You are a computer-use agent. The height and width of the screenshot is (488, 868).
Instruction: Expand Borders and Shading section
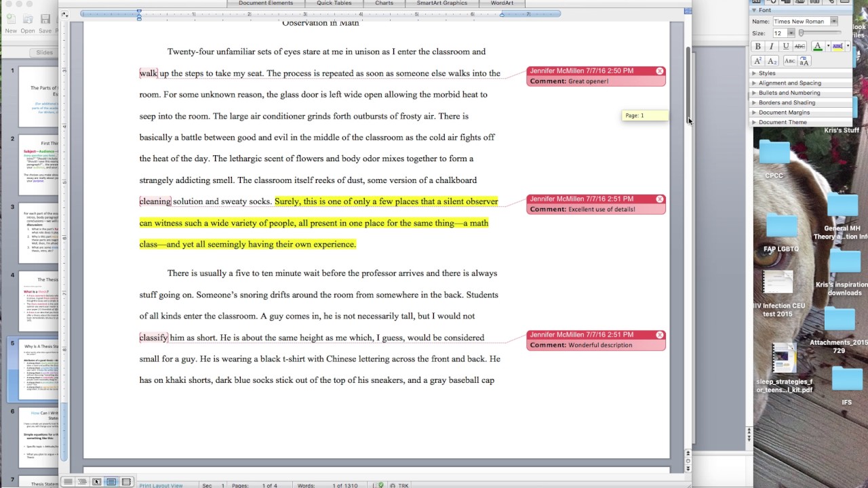pyautogui.click(x=754, y=102)
